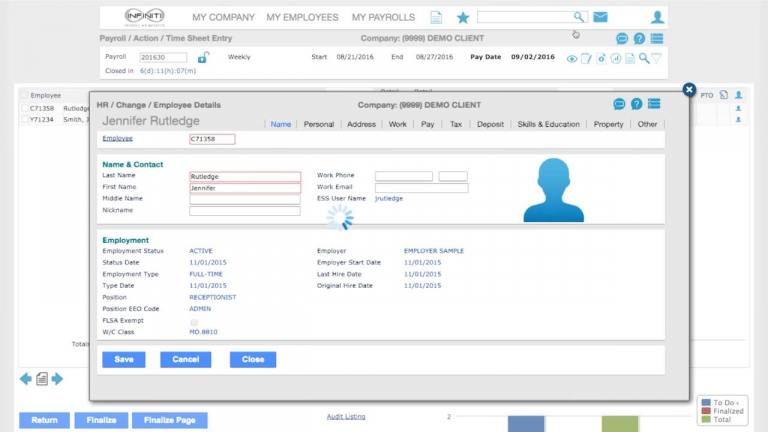Switch to the Pay tab

pos(428,124)
